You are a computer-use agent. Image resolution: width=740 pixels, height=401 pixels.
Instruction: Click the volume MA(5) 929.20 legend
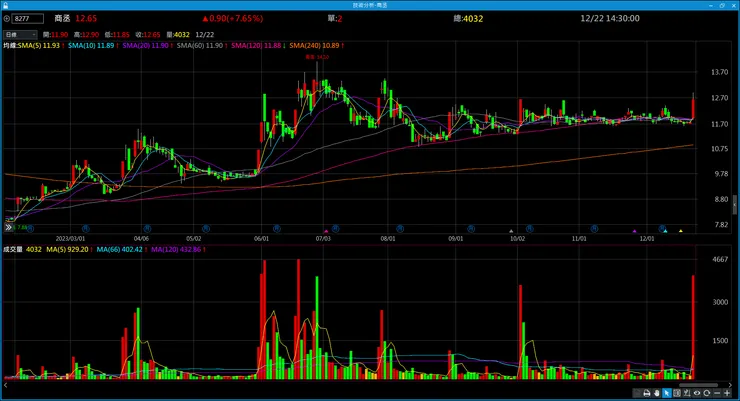[x=69, y=249]
